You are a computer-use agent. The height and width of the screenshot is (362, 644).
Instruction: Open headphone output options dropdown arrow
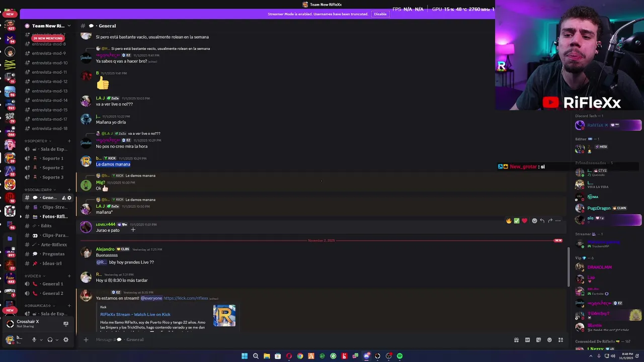pos(57,340)
